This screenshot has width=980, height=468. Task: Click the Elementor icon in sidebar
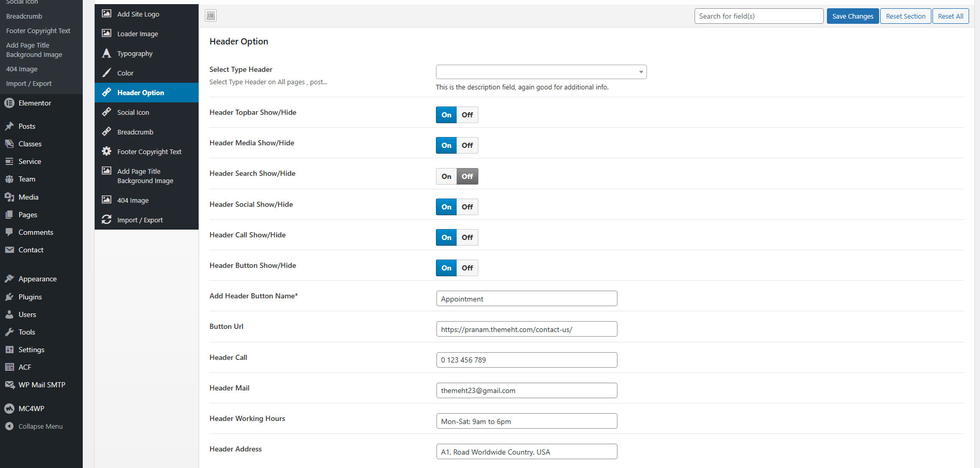pos(9,103)
